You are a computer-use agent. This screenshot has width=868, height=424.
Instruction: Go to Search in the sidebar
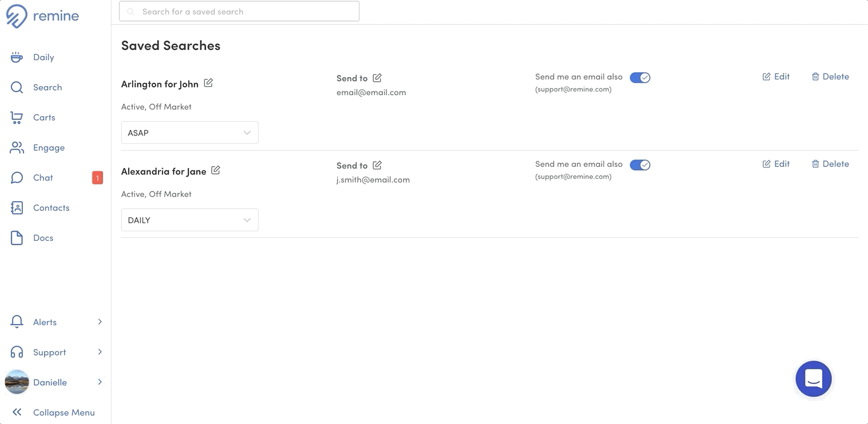click(x=48, y=87)
